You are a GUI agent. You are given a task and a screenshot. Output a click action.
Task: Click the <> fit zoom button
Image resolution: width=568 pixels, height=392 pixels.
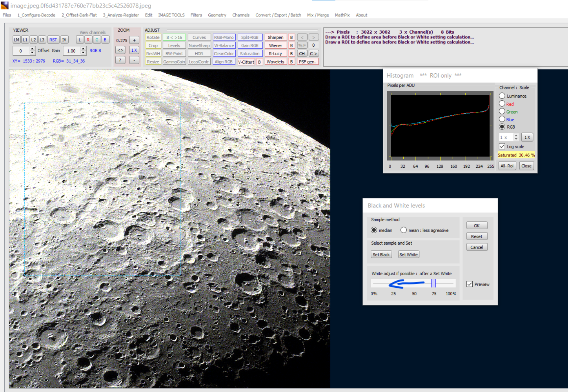[x=120, y=50]
